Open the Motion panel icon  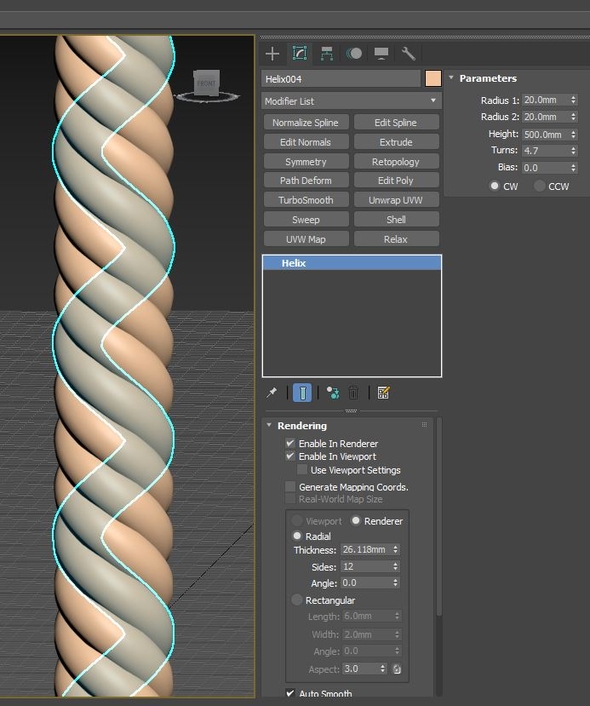pyautogui.click(x=354, y=54)
